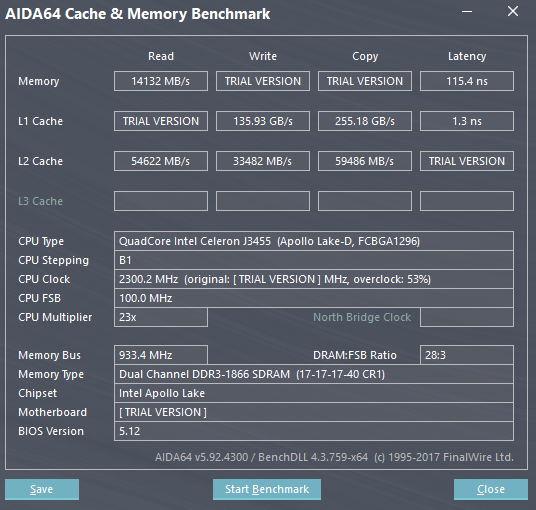Click the CPU Multiplier label
Image resolution: width=536 pixels, height=510 pixels.
55,317
